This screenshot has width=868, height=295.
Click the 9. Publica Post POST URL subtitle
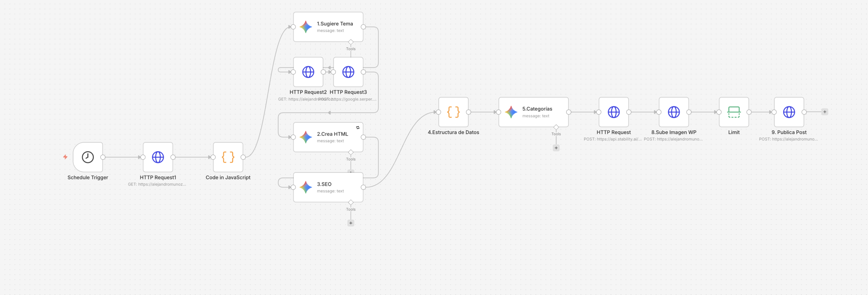click(788, 139)
